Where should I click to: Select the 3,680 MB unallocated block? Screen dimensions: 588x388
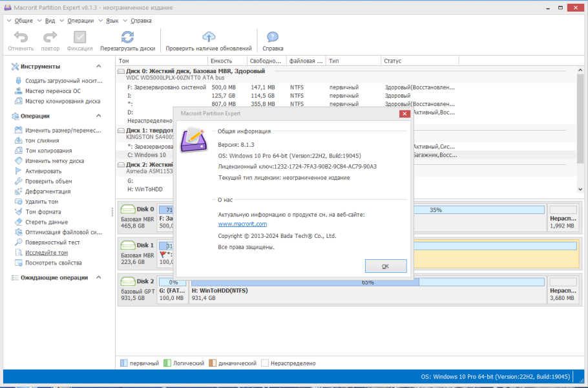tap(563, 289)
